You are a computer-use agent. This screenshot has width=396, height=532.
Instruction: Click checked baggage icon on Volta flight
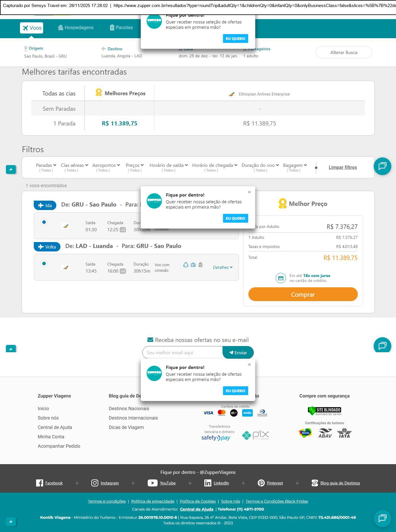(200, 265)
